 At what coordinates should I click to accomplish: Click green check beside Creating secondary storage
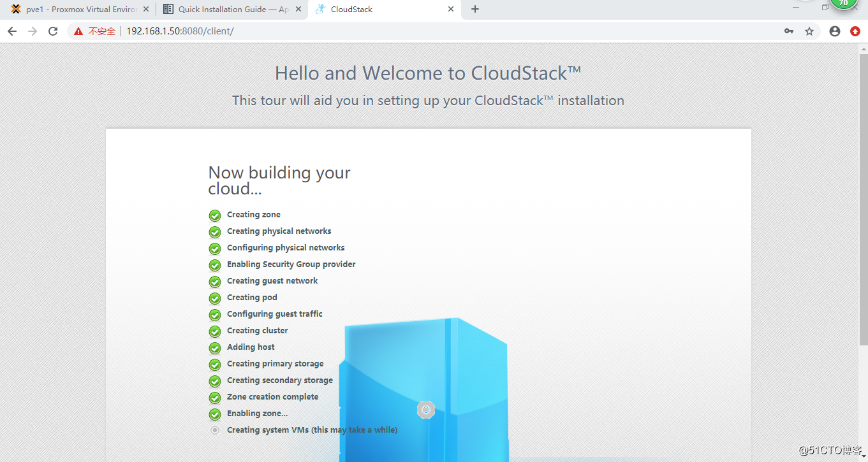tap(215, 381)
